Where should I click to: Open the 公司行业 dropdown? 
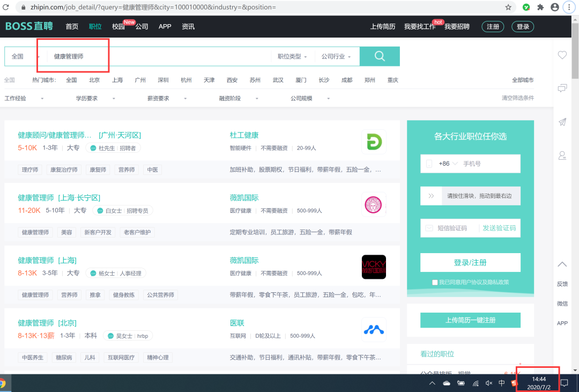336,56
